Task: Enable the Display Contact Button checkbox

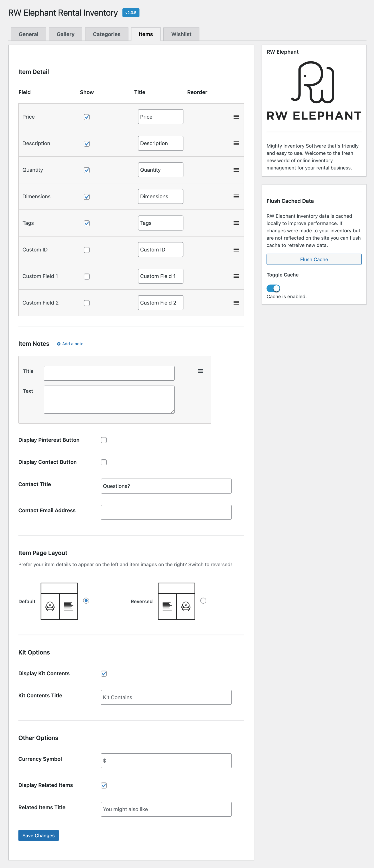Action: (104, 462)
